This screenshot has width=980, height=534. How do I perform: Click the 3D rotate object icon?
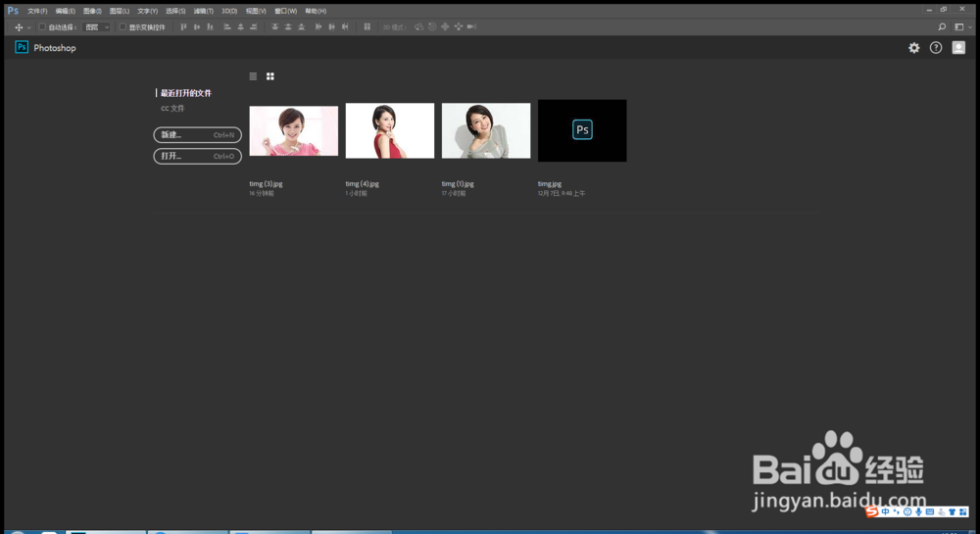pos(418,26)
